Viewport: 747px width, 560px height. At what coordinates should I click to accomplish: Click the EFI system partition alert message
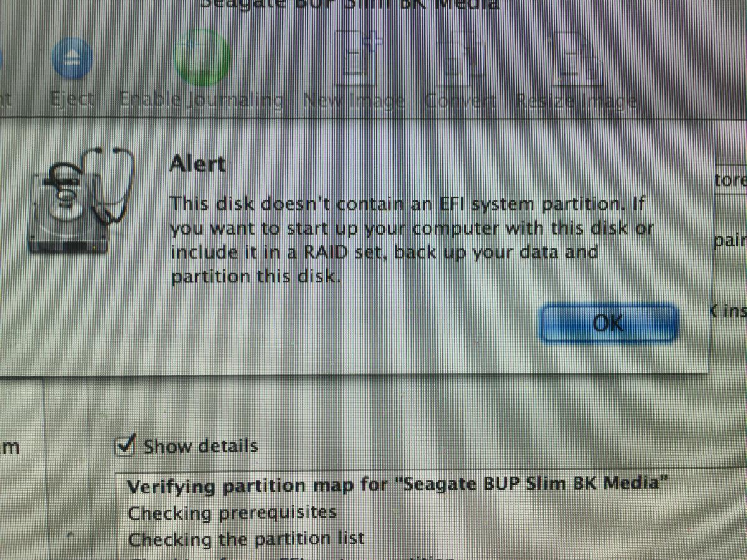tap(411, 240)
